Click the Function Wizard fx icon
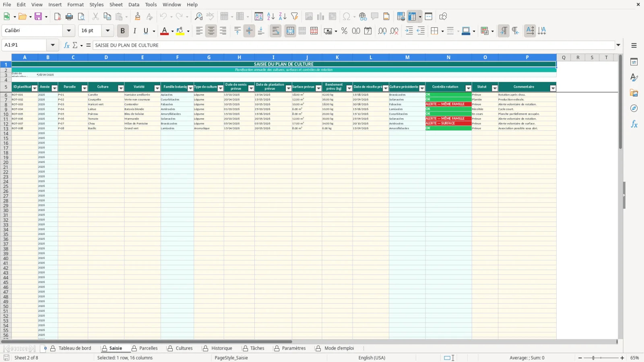The width and height of the screenshot is (644, 362). pyautogui.click(x=67, y=45)
